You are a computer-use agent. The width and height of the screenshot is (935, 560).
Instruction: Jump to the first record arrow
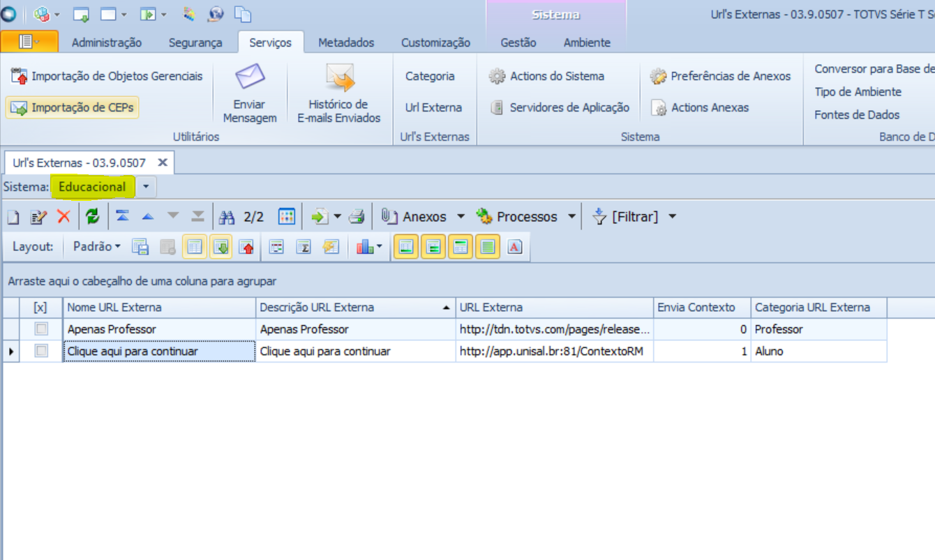(x=123, y=217)
